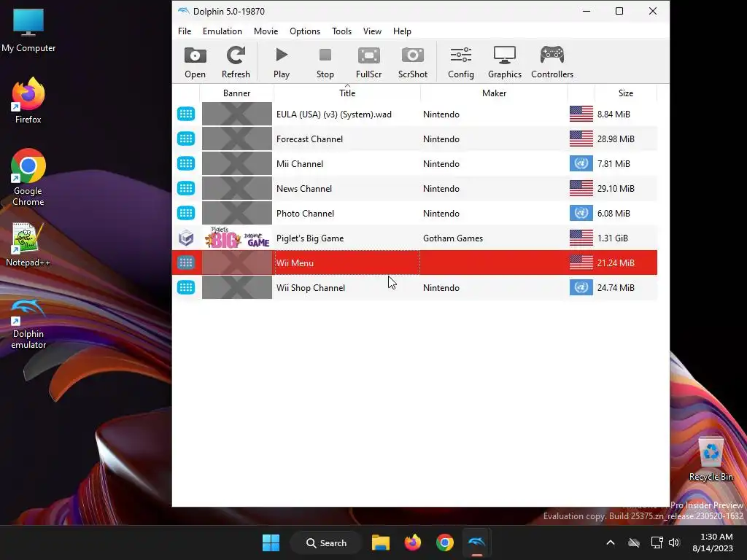747x560 pixels.
Task: Click the world region icon for Mii Channel
Action: pyautogui.click(x=581, y=163)
